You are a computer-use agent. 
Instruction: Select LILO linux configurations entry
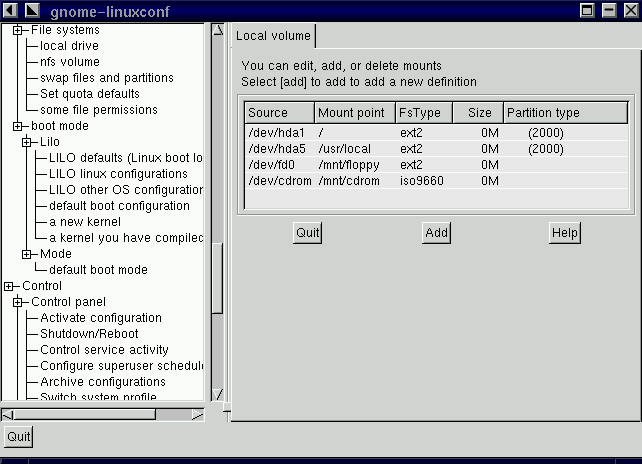coord(118,174)
